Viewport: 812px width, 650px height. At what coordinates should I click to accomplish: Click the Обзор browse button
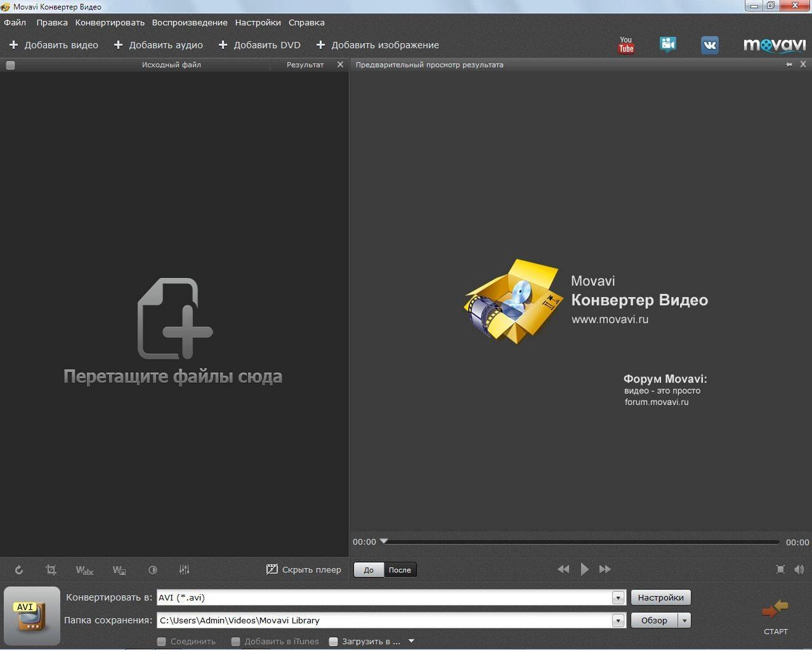click(x=654, y=620)
